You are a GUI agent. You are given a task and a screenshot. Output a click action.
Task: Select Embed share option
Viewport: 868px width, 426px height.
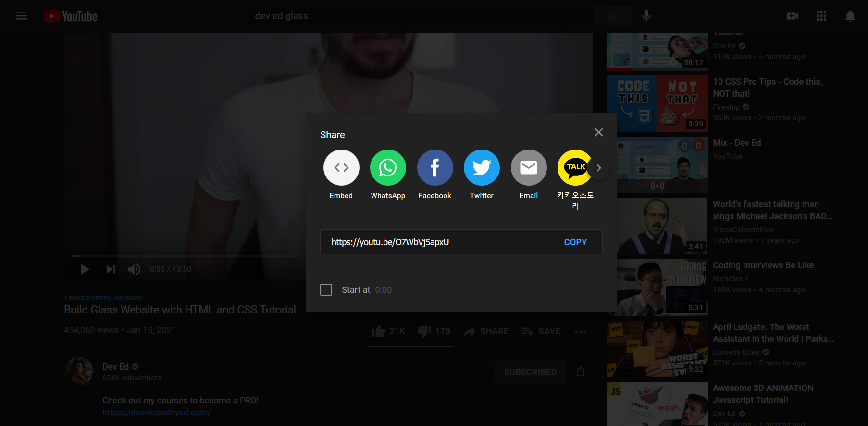[x=341, y=167]
